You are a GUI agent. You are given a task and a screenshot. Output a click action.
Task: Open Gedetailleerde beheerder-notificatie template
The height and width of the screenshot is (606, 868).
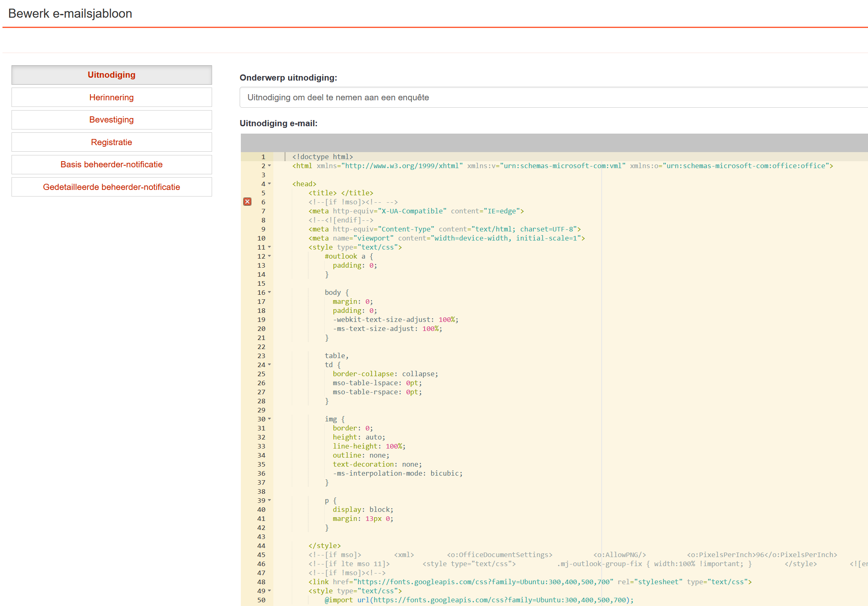(x=111, y=187)
